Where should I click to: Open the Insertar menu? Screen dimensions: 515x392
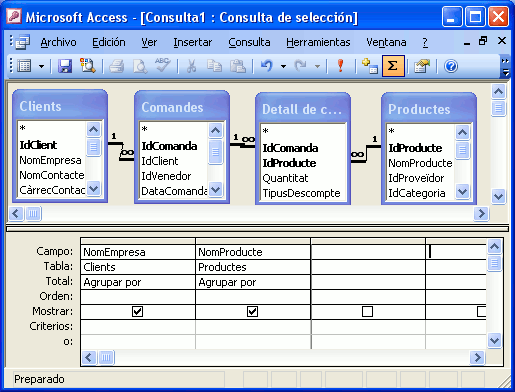click(x=193, y=42)
